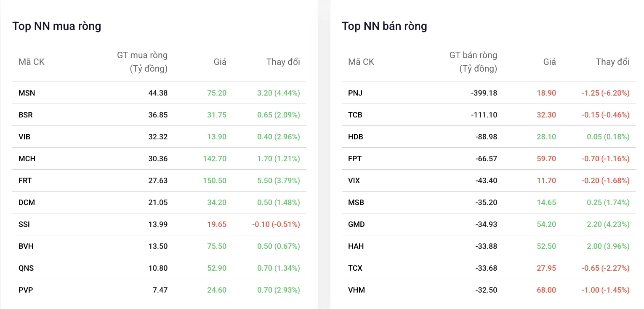Select SSI ticker symbol
The image size is (644, 309).
click(24, 224)
